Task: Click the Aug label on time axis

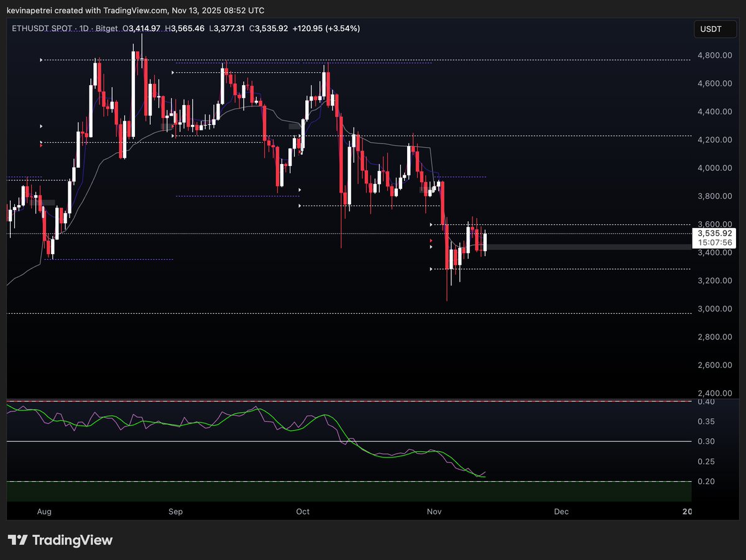Action: click(45, 512)
